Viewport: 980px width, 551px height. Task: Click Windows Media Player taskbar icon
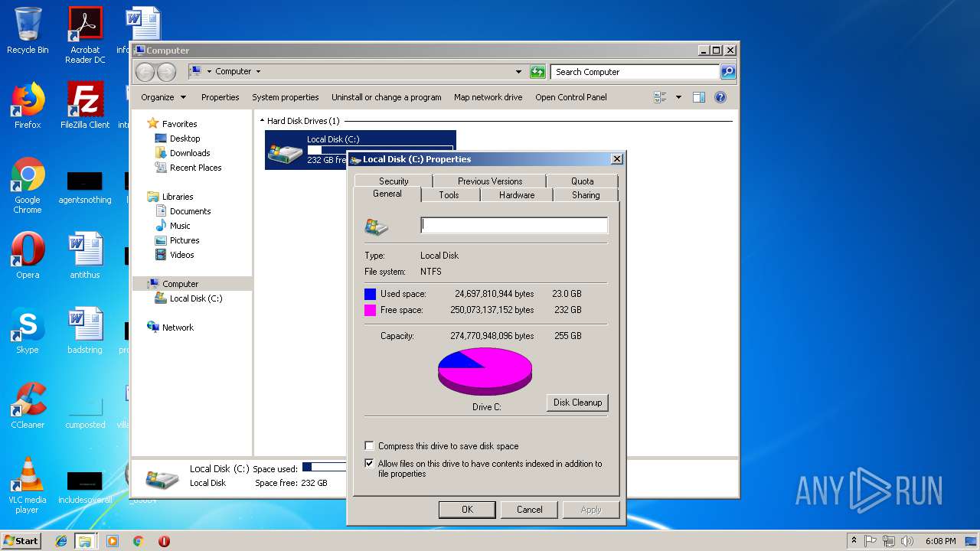pos(113,541)
